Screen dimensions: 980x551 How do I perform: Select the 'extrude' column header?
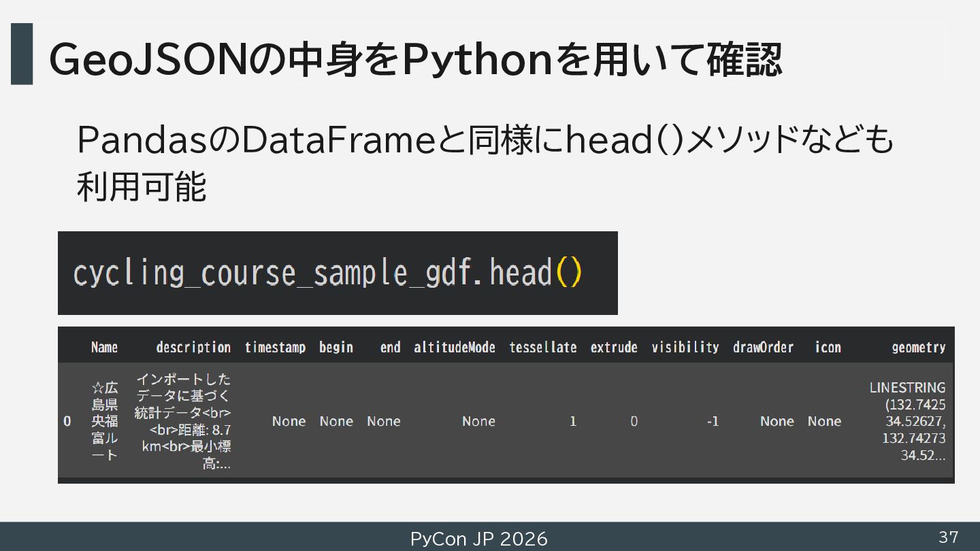pos(614,347)
